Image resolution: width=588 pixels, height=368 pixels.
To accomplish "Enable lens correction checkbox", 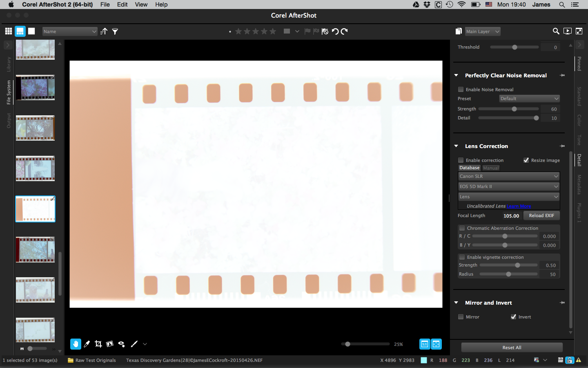I will point(461,160).
